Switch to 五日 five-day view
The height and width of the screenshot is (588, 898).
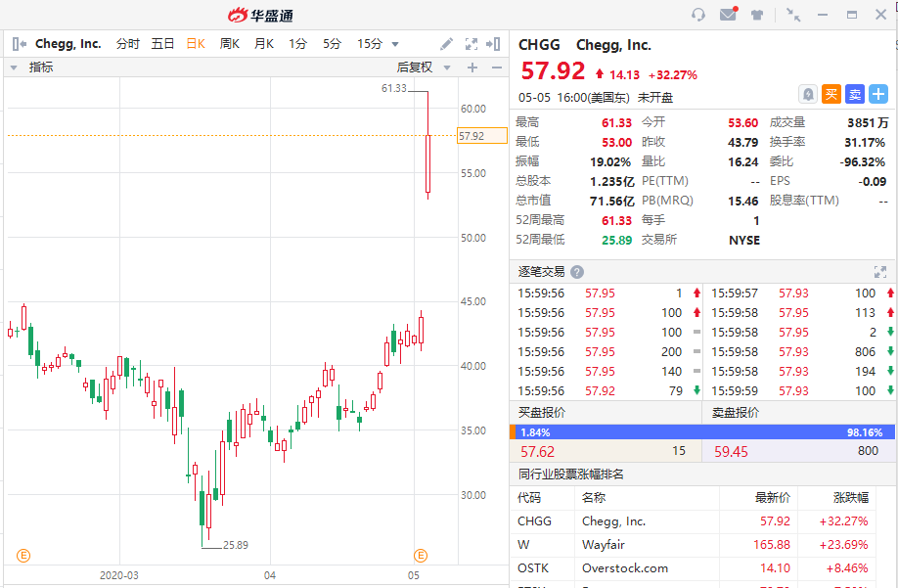pos(162,44)
